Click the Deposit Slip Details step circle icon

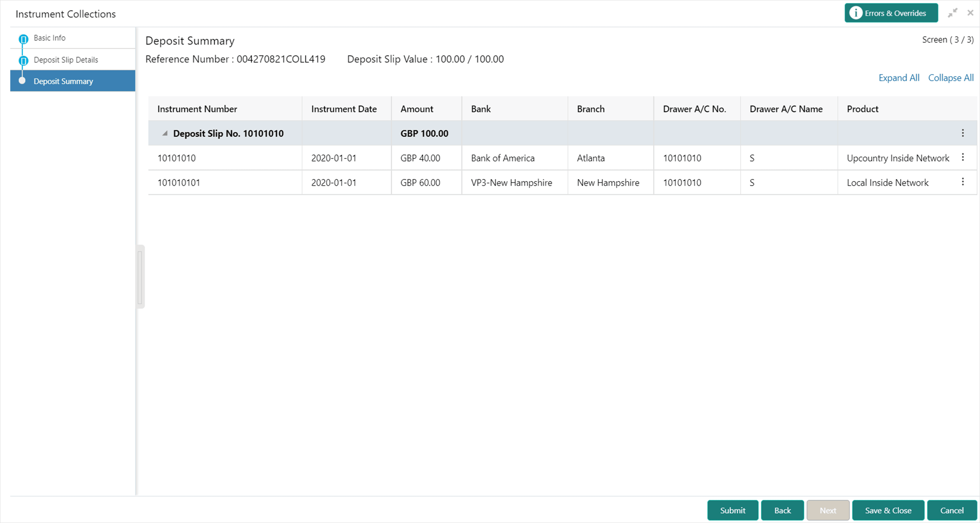pyautogui.click(x=23, y=61)
